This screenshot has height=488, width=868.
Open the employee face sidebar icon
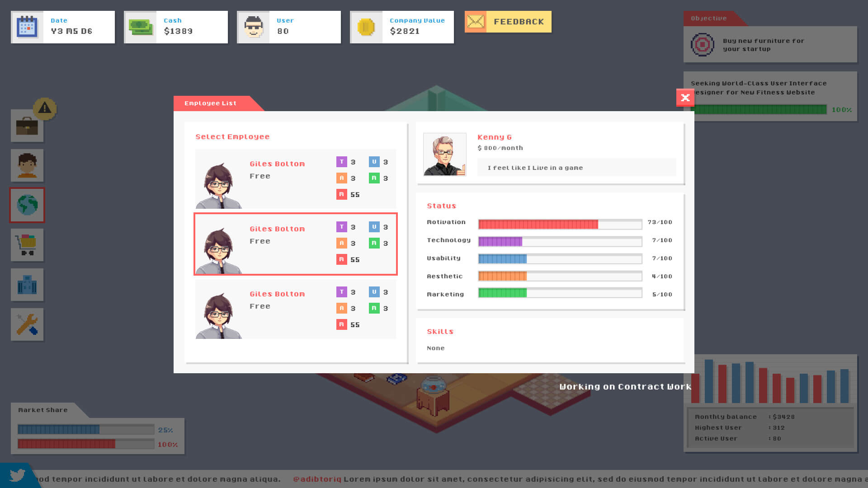pyautogui.click(x=27, y=165)
